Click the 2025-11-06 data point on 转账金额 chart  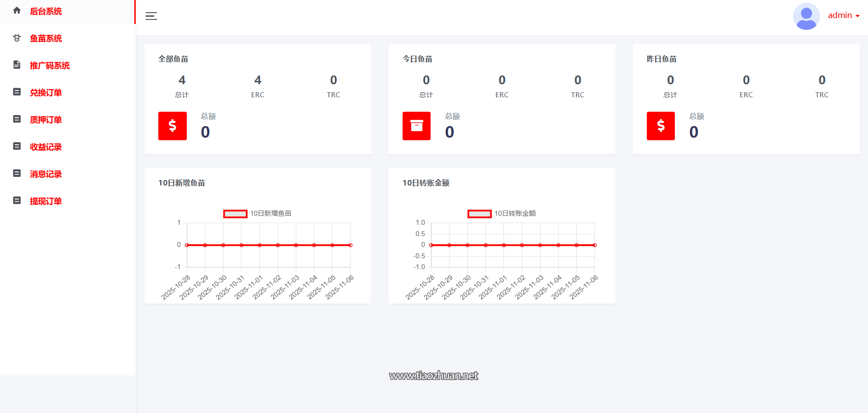(594, 245)
